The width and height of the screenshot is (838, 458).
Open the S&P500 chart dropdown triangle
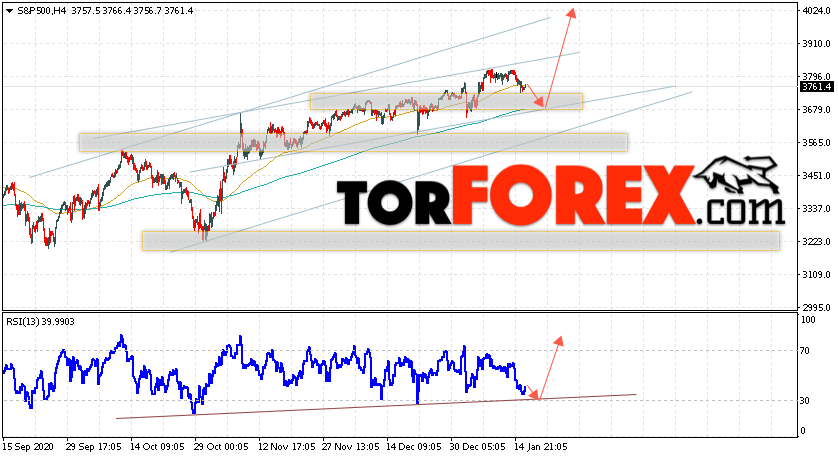coord(9,11)
